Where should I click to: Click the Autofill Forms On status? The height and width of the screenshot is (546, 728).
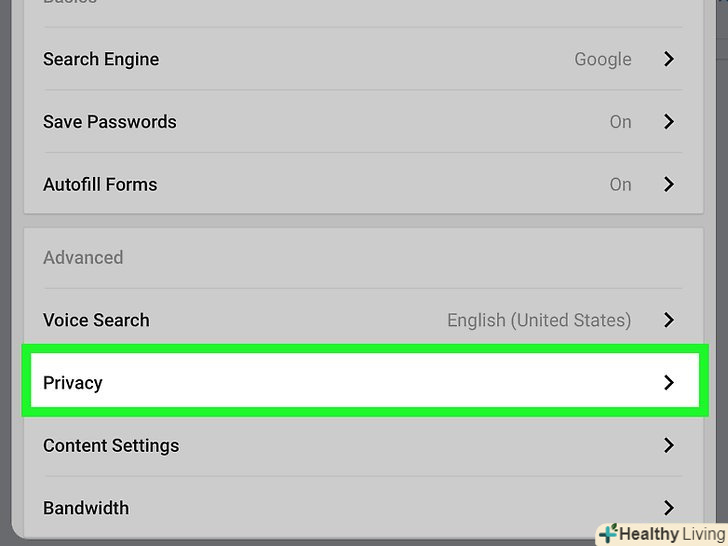pyautogui.click(x=620, y=185)
